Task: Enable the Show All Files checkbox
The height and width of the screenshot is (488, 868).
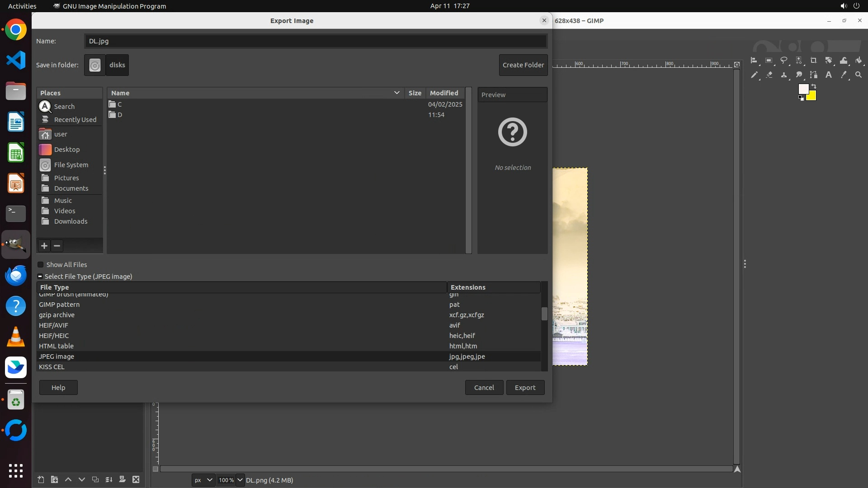Action: 41,265
